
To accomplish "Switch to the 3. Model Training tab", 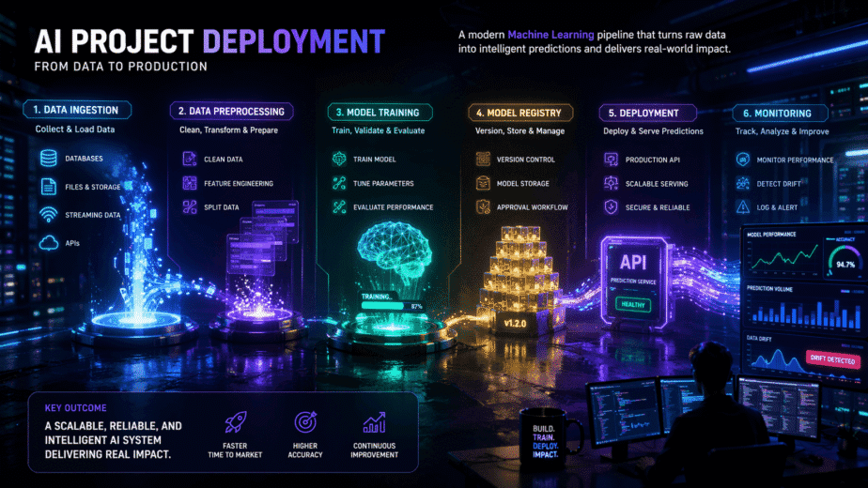I will (x=380, y=113).
